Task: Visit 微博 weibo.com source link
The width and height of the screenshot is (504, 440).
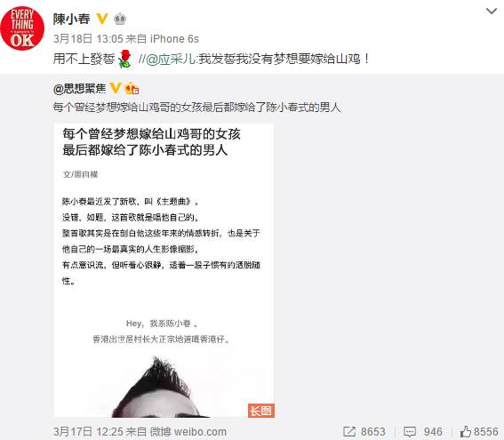Action: (x=188, y=431)
